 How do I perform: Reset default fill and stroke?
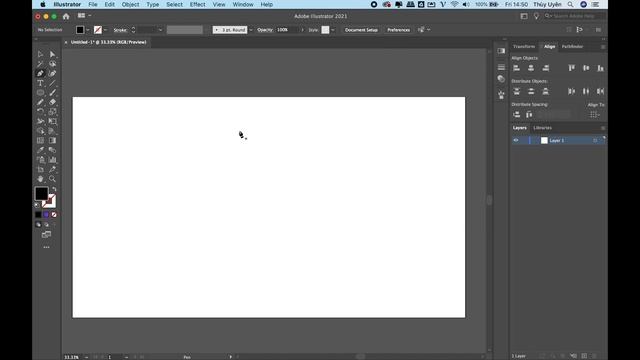(37, 205)
